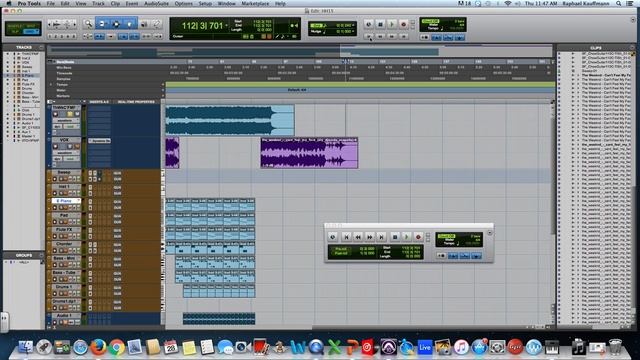Select the Selector tool
Viewport: 640px width, 360px height.
(x=116, y=24)
